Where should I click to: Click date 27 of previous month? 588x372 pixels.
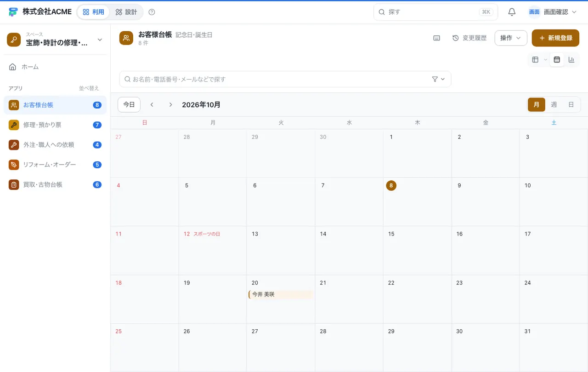click(119, 137)
